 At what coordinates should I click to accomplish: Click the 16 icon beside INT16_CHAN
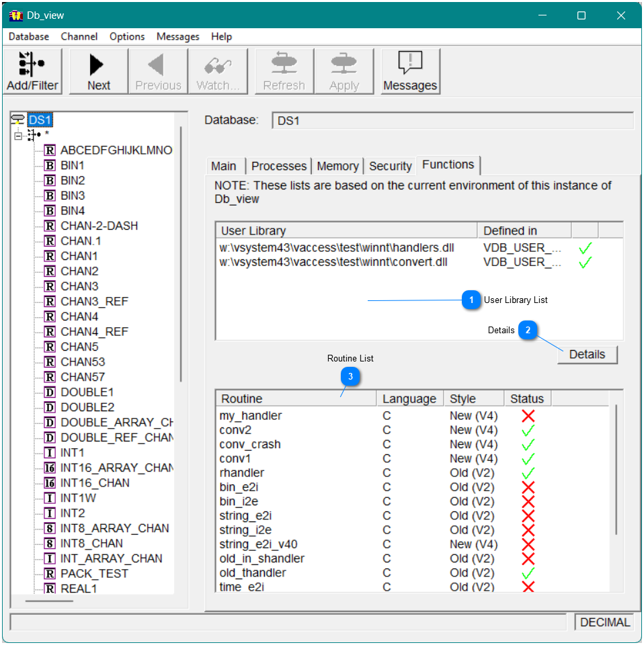[50, 482]
